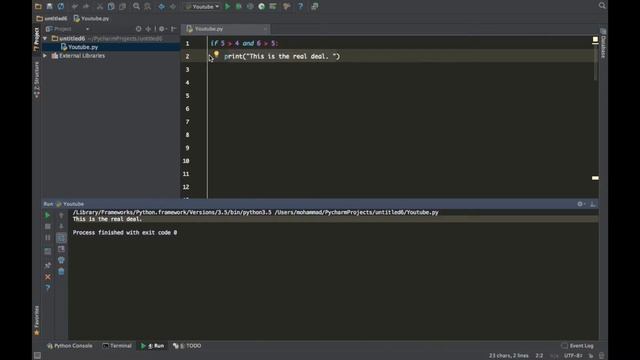Click the Youtube.py breadcrumb in navigation bar
The height and width of the screenshot is (360, 640).
tap(91, 18)
